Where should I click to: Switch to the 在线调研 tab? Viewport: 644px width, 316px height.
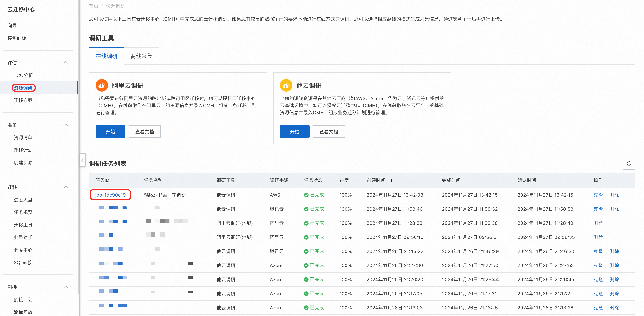[106, 56]
